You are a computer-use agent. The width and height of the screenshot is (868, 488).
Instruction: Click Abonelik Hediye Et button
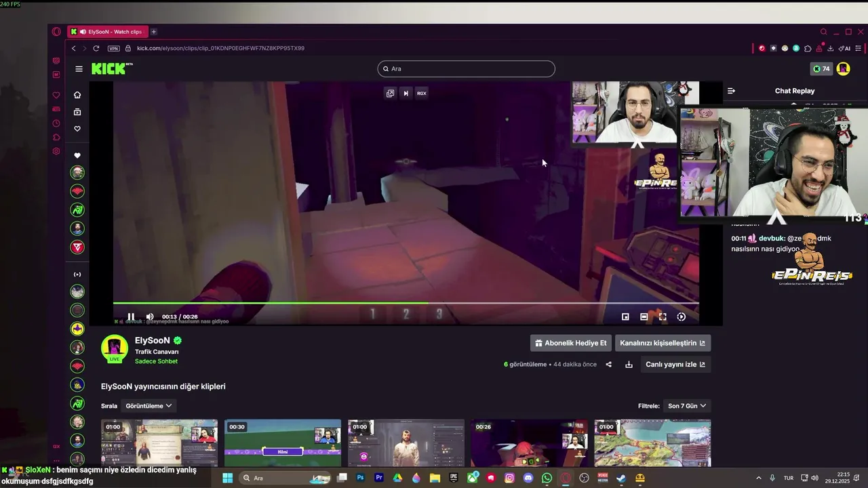pos(570,343)
